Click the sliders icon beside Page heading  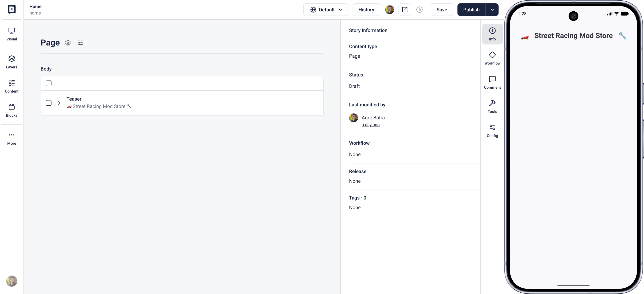[80, 43]
